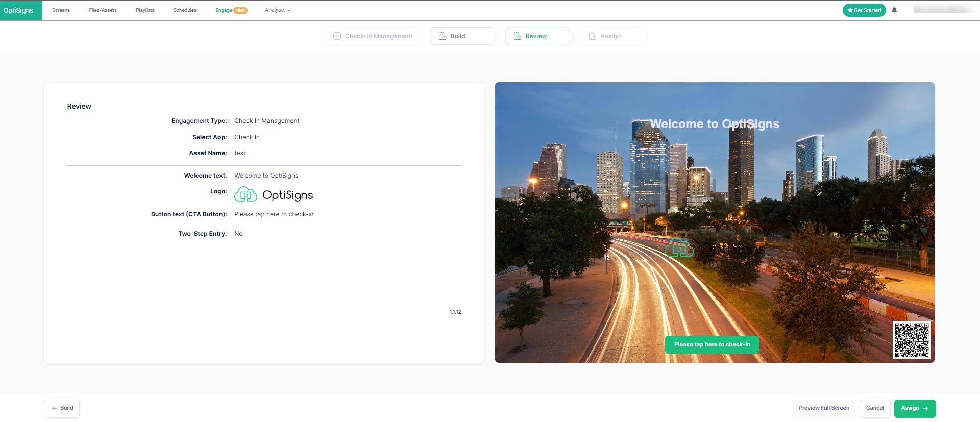Click the Check-In Management step checkmark icon

click(337, 36)
